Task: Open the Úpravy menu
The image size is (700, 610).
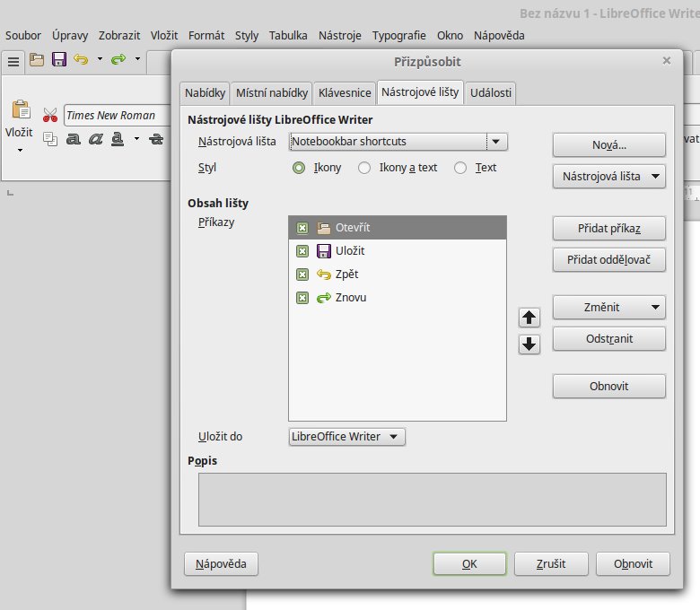Action: click(70, 35)
